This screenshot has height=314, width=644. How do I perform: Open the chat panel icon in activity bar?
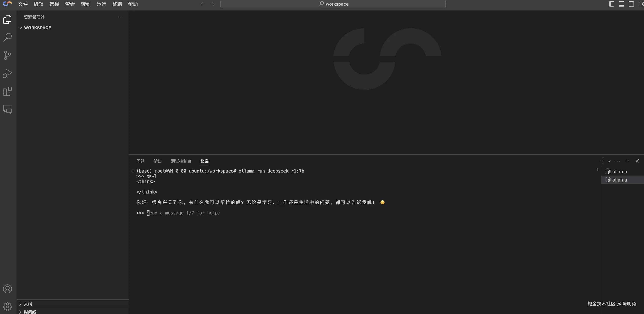tap(7, 109)
